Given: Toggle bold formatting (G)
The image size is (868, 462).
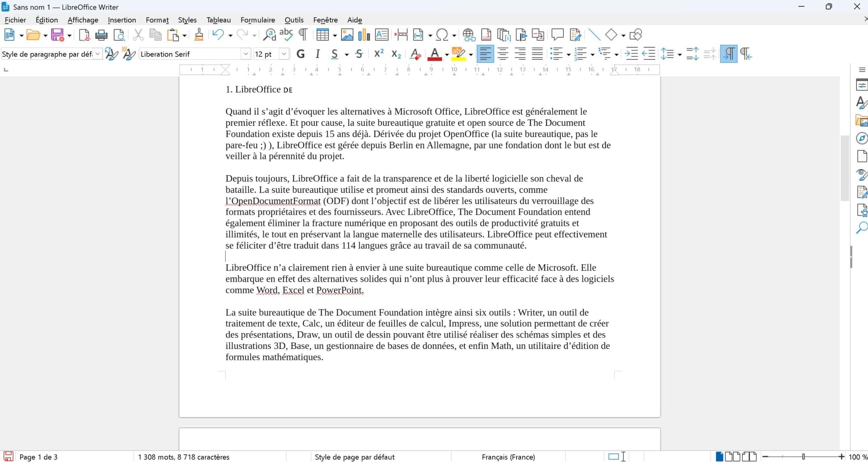Looking at the screenshot, I should [x=301, y=54].
